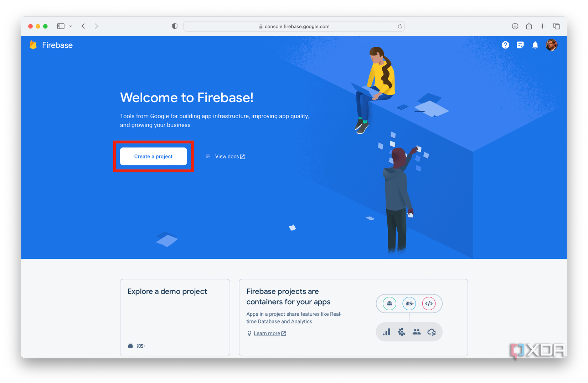Screen dimensions: 588x383
Task: Open a new tab with the plus icon
Action: click(x=542, y=26)
